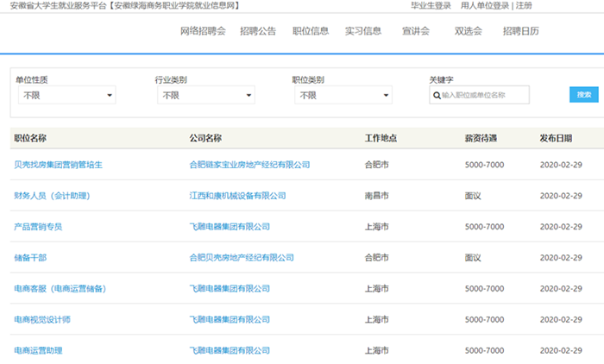Select the 宣讲会 navigation item

point(416,31)
